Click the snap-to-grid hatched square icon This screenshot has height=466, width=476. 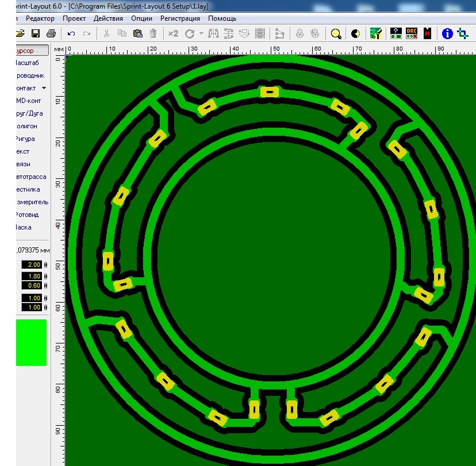click(260, 33)
